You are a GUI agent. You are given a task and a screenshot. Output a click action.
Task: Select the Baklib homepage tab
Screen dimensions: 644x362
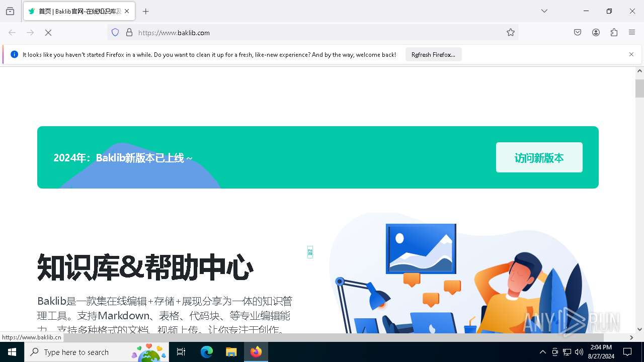pyautogui.click(x=79, y=11)
